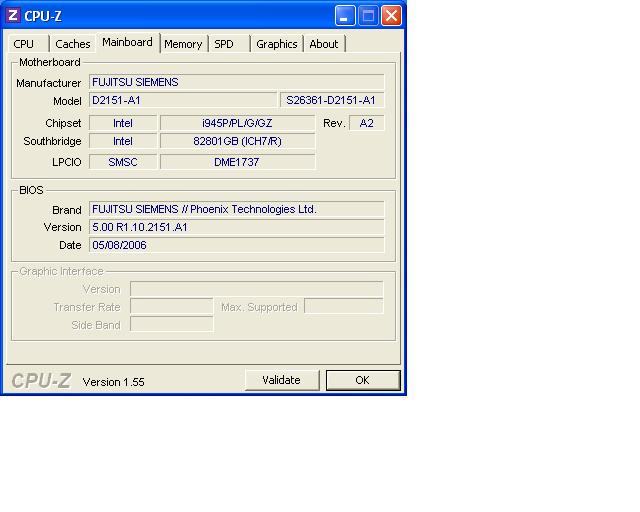Viewport: 640px width, 512px height.
Task: Switch to the Memory tab
Action: tap(183, 44)
